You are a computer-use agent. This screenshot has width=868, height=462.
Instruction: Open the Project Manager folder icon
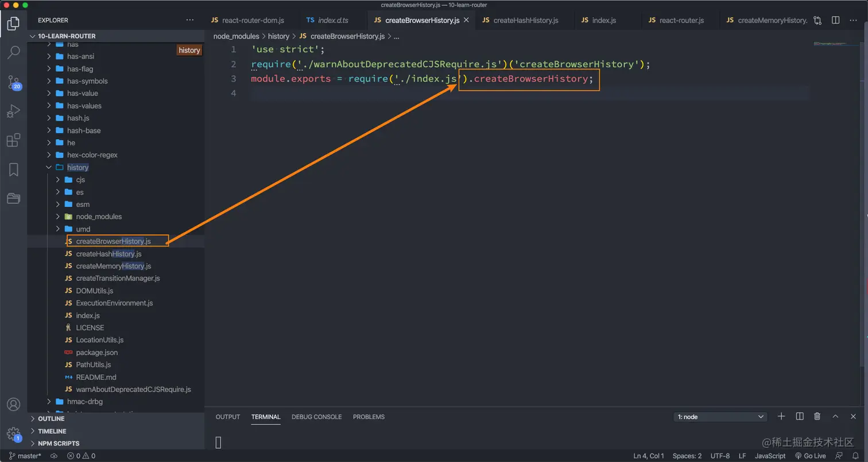13,199
